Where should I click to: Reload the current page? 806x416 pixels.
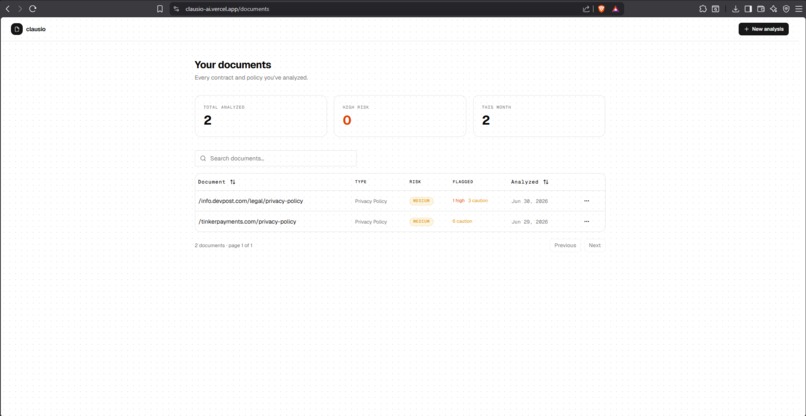pyautogui.click(x=32, y=9)
